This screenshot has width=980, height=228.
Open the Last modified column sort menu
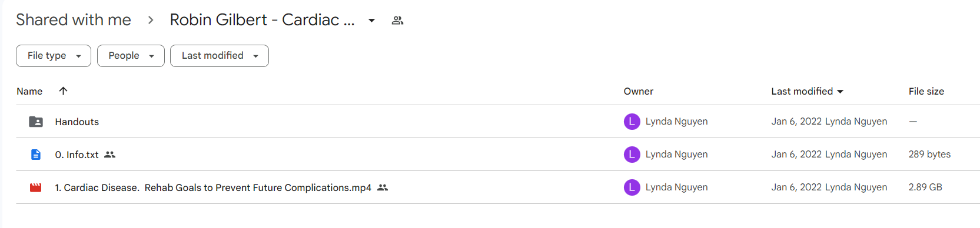(808, 91)
